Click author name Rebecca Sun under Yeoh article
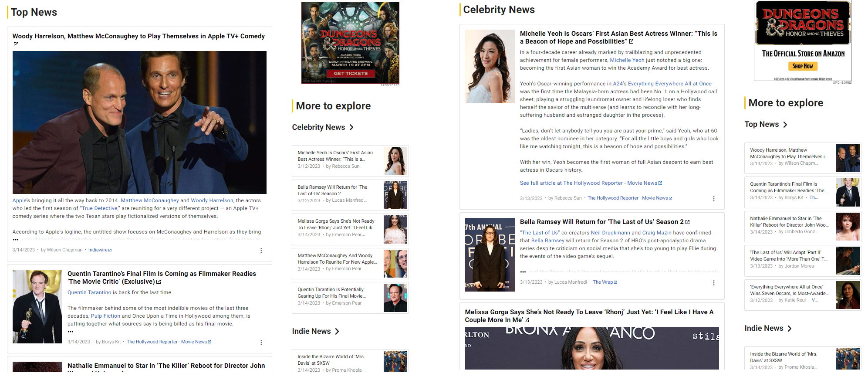The image size is (868, 380). 568,198
